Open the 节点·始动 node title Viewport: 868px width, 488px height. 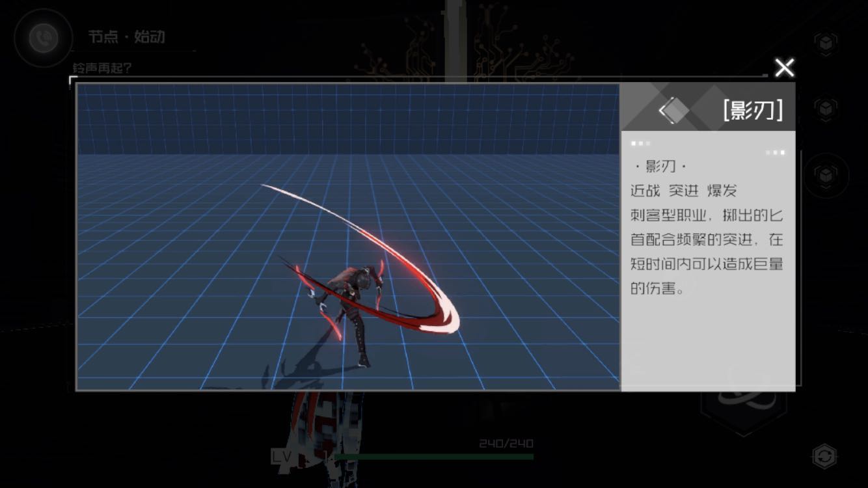[126, 37]
